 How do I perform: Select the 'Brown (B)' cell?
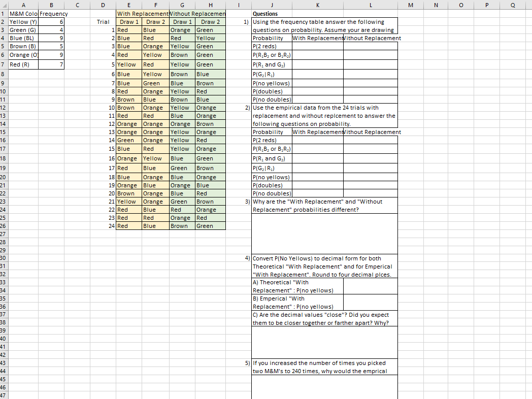click(23, 46)
